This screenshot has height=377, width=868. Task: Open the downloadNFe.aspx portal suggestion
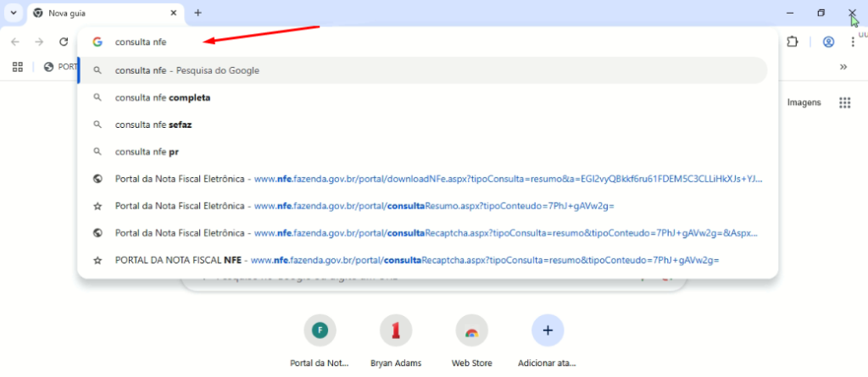[424, 179]
